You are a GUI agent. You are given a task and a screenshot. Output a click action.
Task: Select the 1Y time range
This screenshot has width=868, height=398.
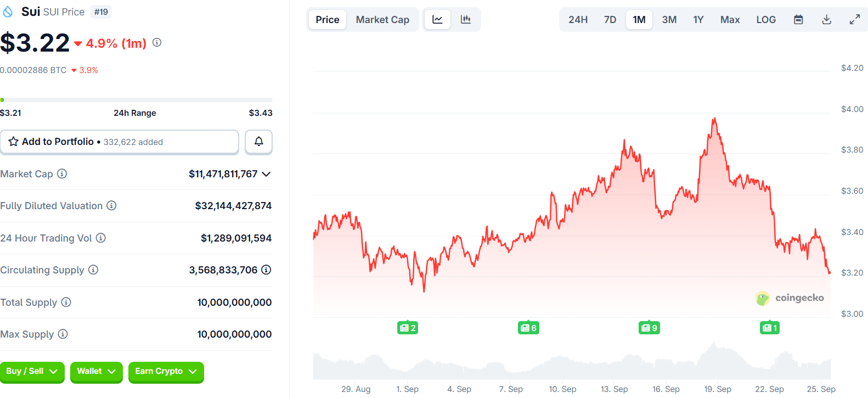[698, 20]
